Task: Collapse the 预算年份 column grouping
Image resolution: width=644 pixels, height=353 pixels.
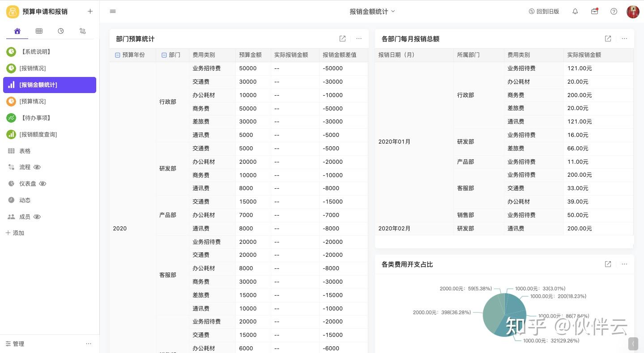Action: tap(118, 55)
